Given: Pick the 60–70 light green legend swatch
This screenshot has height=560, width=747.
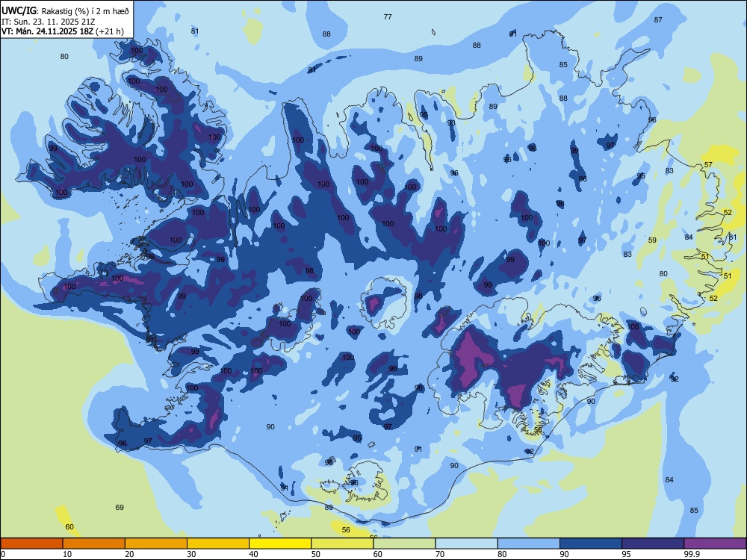Looking at the screenshot, I should coord(404,544).
